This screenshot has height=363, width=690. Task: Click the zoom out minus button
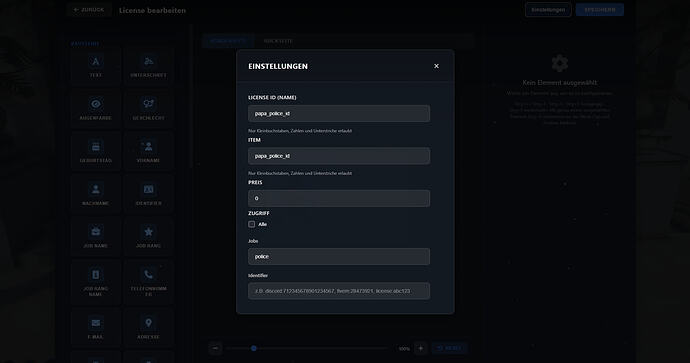pyautogui.click(x=215, y=348)
